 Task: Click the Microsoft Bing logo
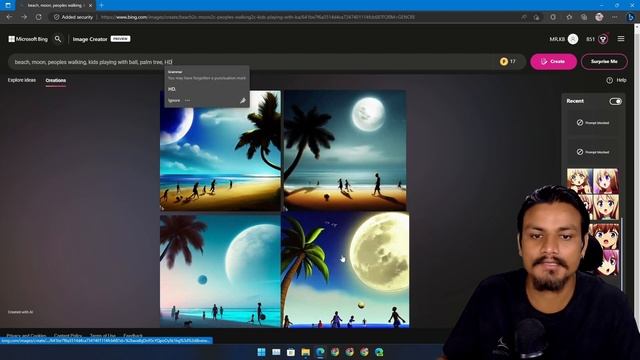pyautogui.click(x=28, y=39)
